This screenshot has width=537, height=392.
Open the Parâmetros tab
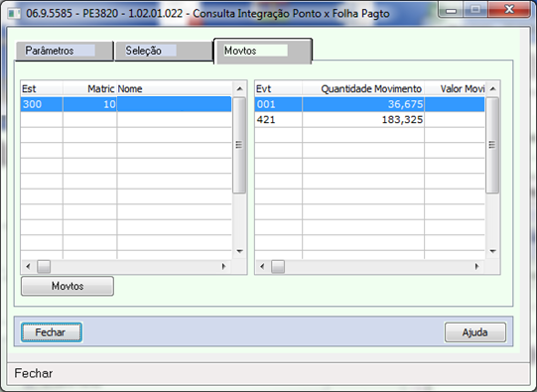(x=65, y=51)
